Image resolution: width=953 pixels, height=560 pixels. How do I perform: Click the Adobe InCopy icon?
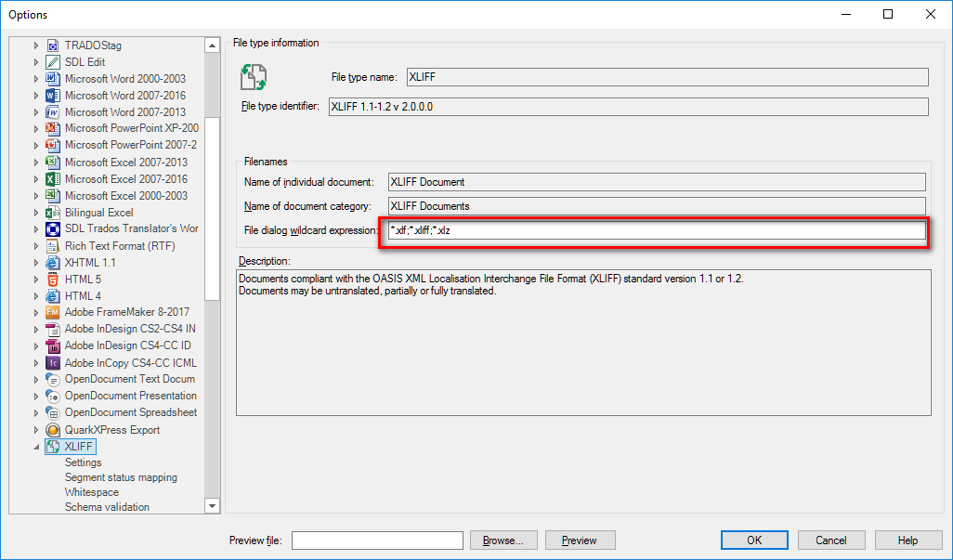53,362
